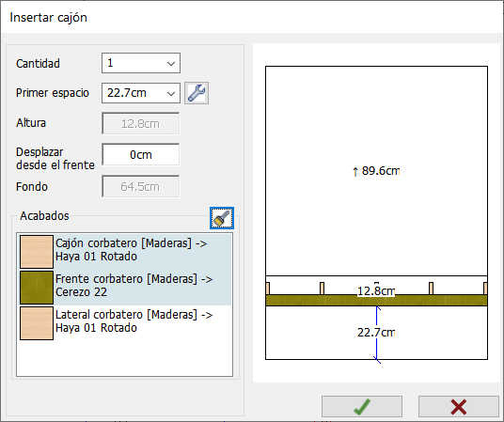Click the blue dimension arrow in preview

(x=377, y=335)
